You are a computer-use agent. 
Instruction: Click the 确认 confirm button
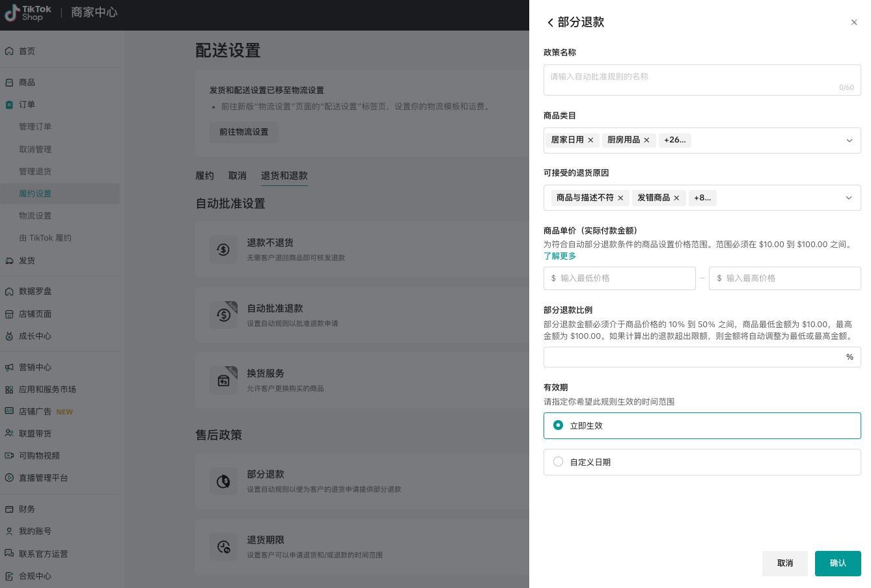(838, 563)
